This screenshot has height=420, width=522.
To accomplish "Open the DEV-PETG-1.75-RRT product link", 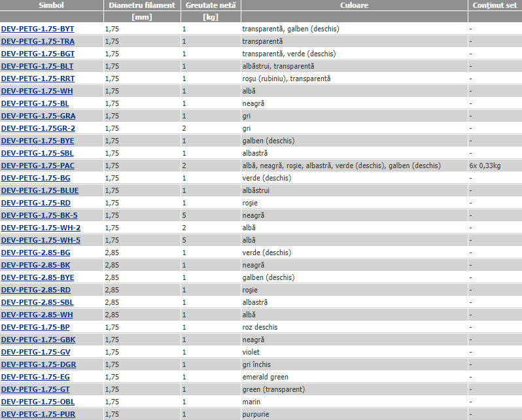I will point(38,79).
